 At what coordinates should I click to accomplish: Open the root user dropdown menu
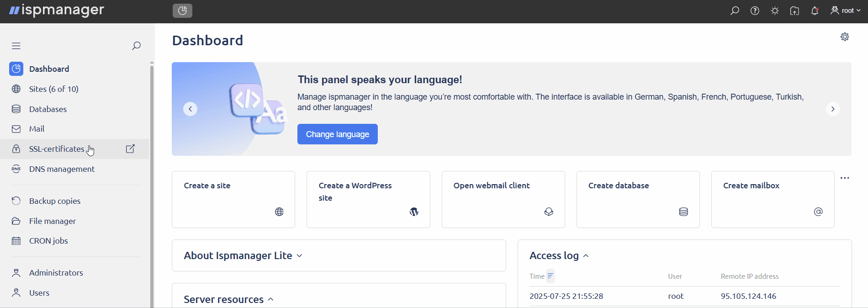tap(846, 11)
